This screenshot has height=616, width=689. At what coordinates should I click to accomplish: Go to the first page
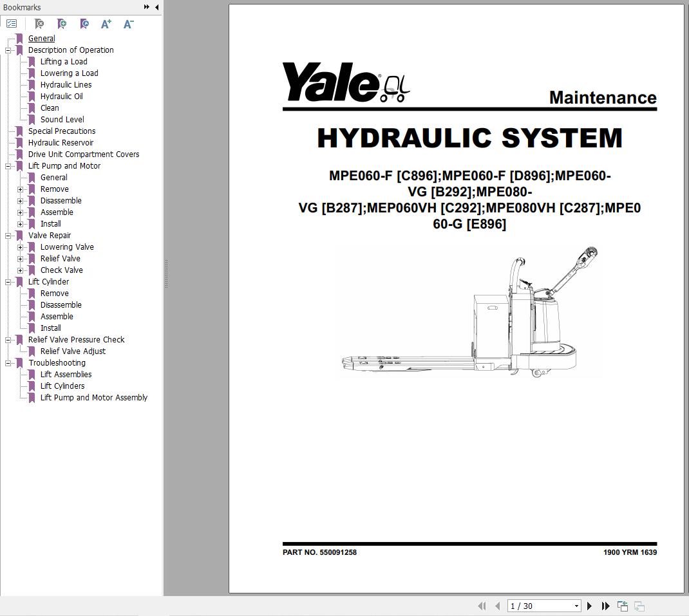[x=482, y=606]
